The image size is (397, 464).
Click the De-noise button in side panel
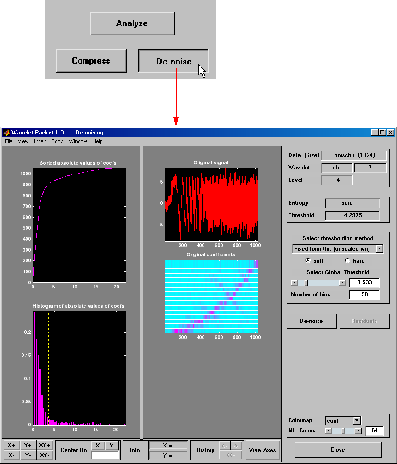pyautogui.click(x=311, y=321)
